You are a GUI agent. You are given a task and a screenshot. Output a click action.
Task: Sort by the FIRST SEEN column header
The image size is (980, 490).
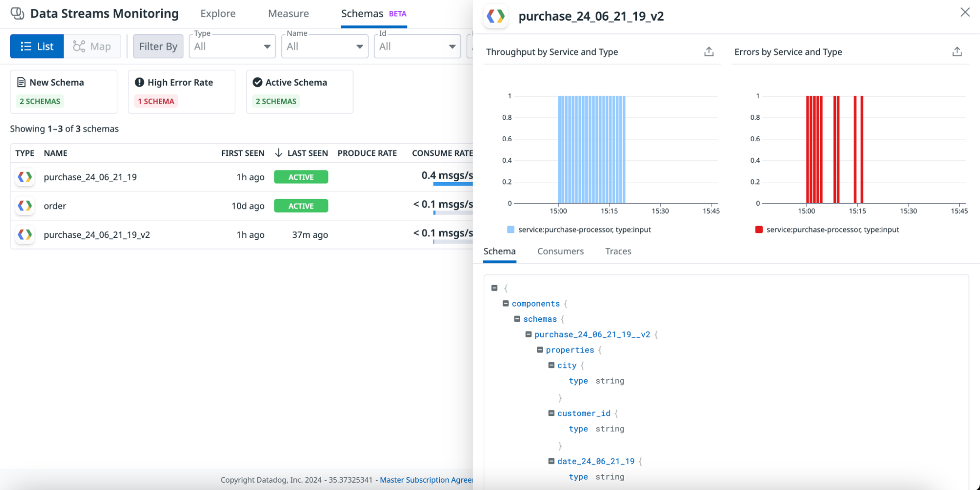click(x=243, y=153)
